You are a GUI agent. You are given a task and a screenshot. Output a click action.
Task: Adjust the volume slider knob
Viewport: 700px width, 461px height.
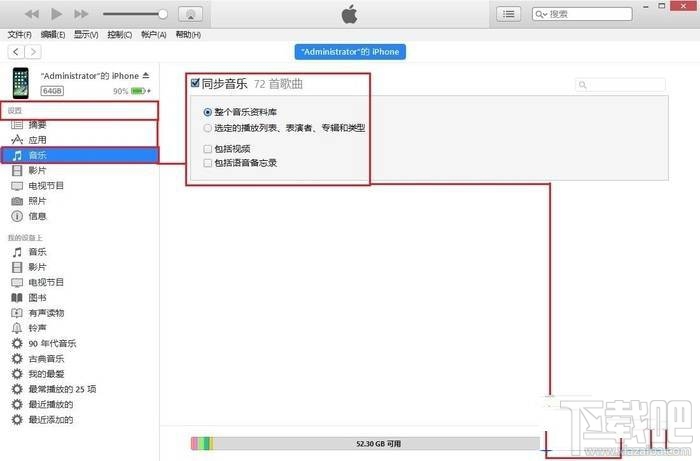click(163, 14)
